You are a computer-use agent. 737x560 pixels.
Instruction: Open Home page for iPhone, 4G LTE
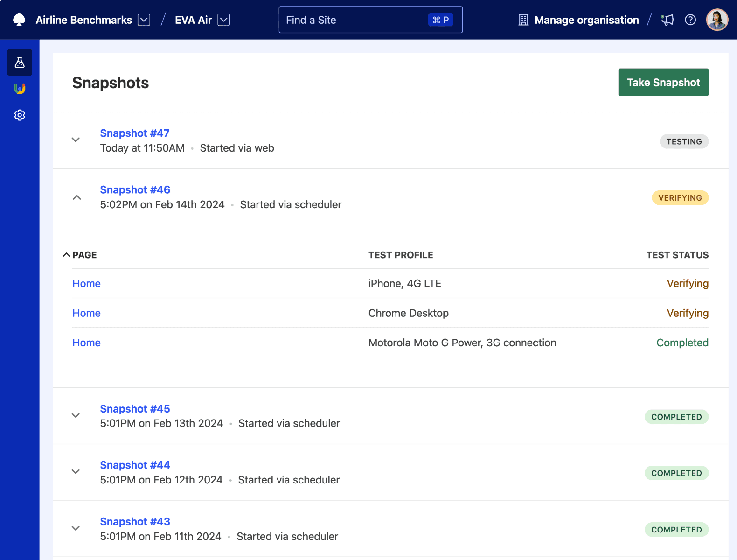point(86,284)
